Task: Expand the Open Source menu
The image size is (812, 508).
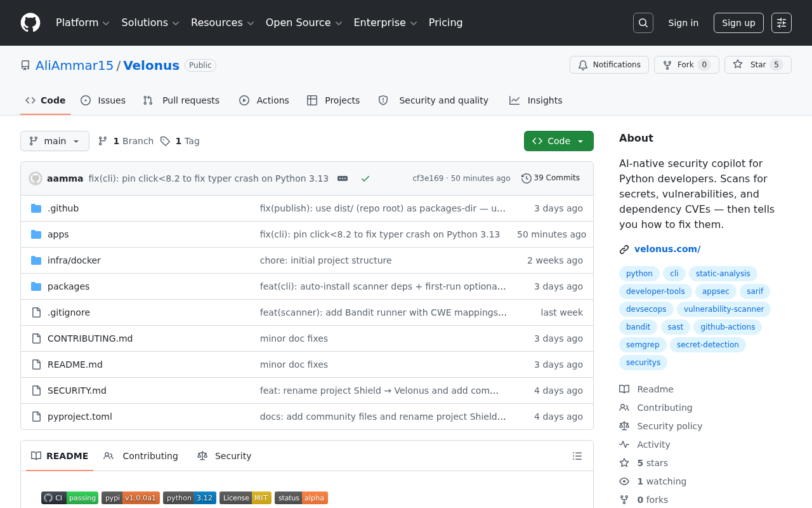Action: [304, 23]
